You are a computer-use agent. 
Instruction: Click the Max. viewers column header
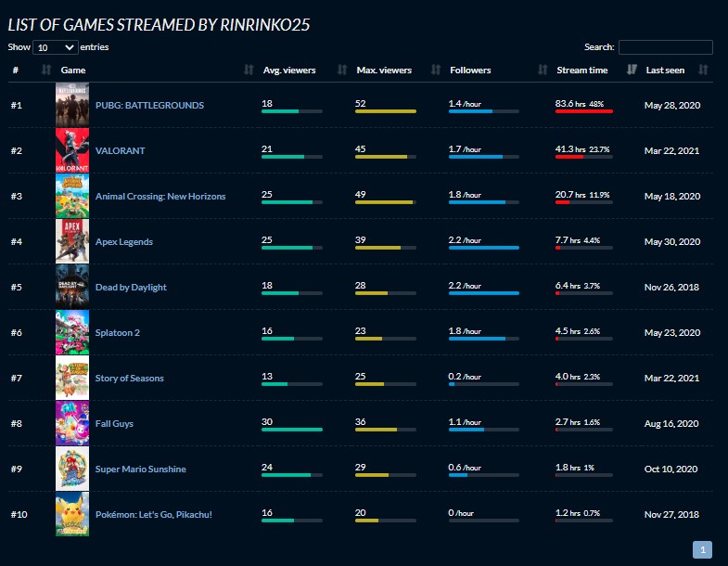point(384,70)
